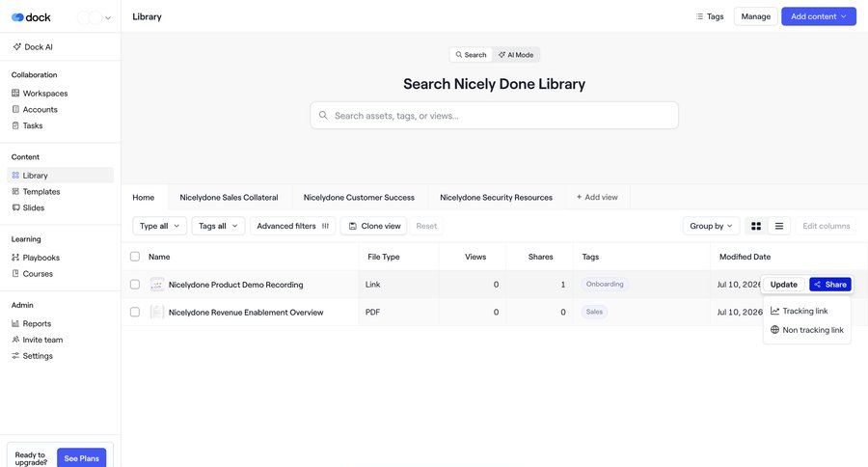Open the Add content dropdown
This screenshot has height=467, width=868.
tap(819, 16)
